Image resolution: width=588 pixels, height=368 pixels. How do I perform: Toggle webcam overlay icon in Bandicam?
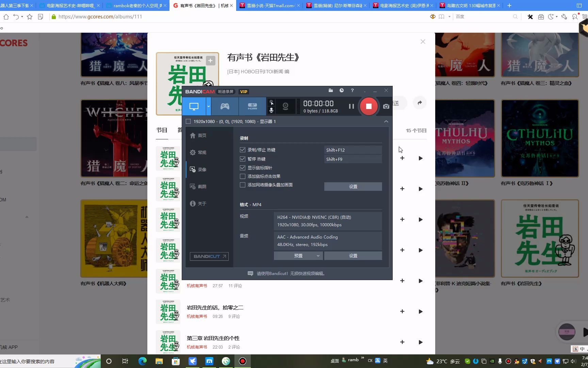pyautogui.click(x=285, y=106)
